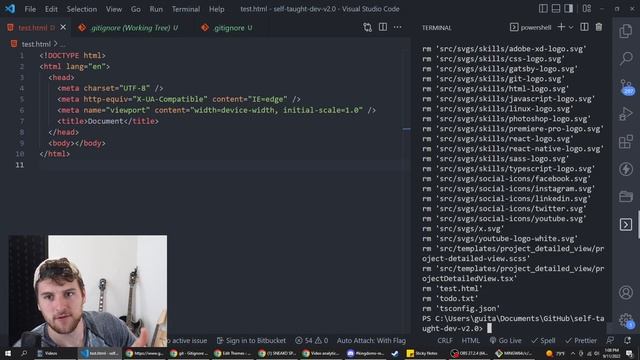640x360 pixels.
Task: Open the Windows Start button
Action: tap(7, 353)
